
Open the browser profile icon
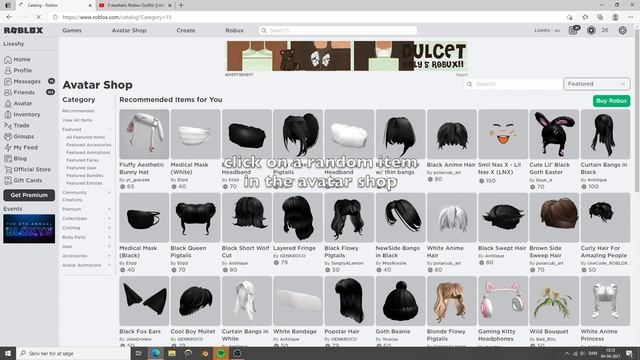point(615,17)
